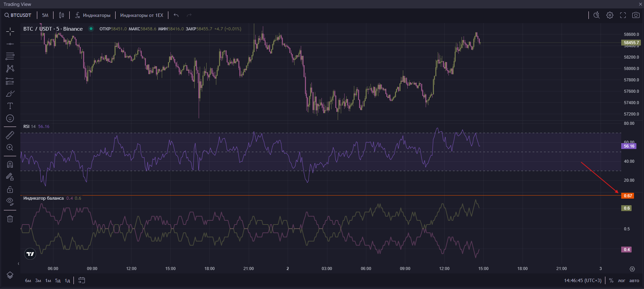Choose the brush drawing tool
This screenshot has width=644, height=289.
click(x=10, y=94)
